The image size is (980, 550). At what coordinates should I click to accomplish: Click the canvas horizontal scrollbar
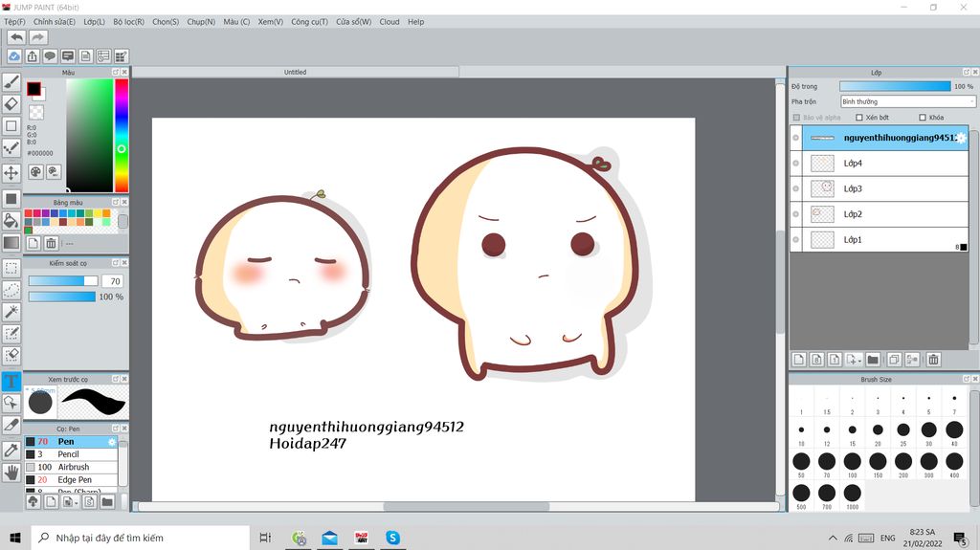click(x=466, y=506)
